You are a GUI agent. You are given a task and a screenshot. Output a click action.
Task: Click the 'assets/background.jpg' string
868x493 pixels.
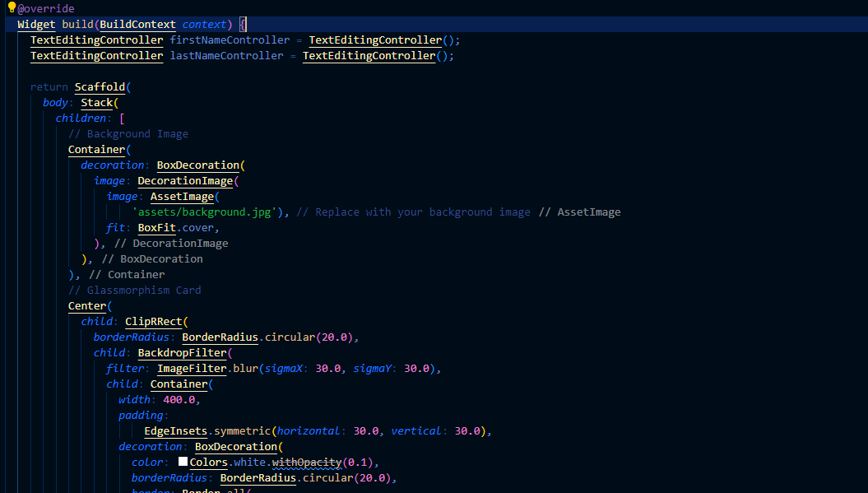pos(204,212)
